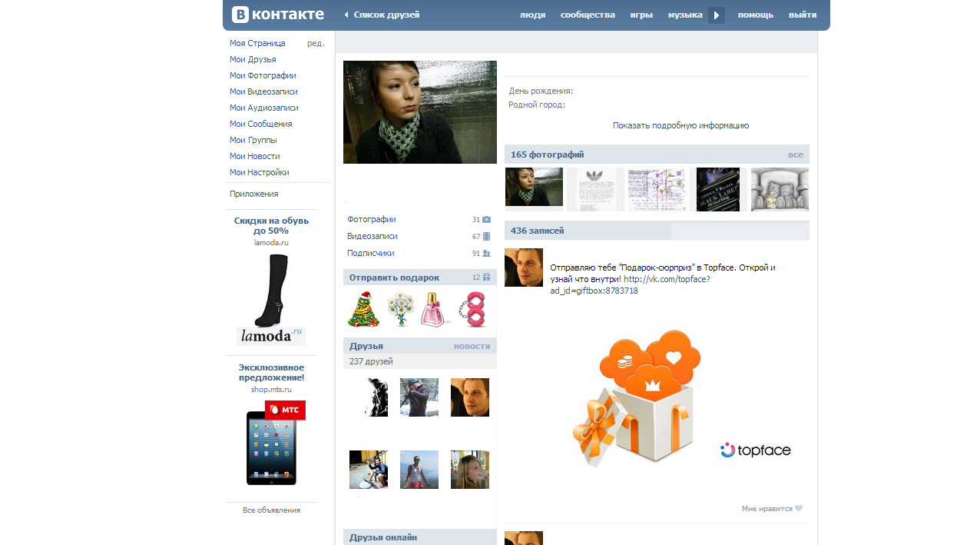Open the музыка menu item

685,15
